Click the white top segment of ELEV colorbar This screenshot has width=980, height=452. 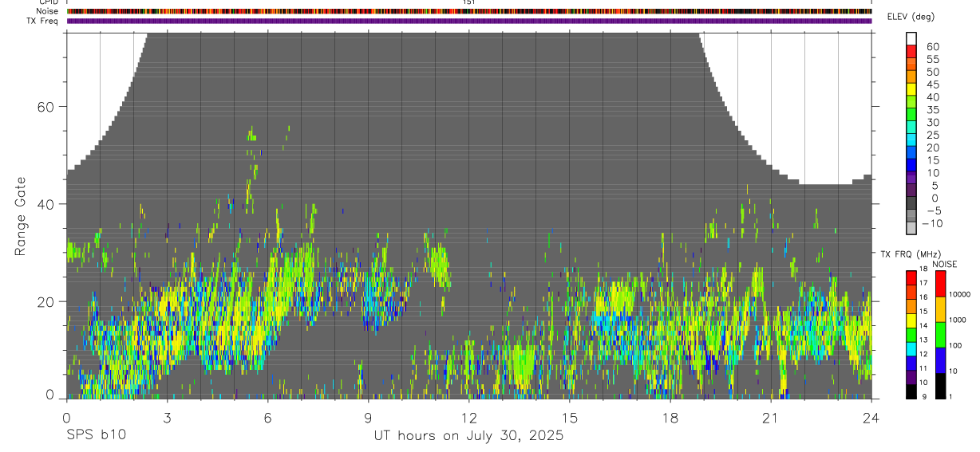click(911, 39)
